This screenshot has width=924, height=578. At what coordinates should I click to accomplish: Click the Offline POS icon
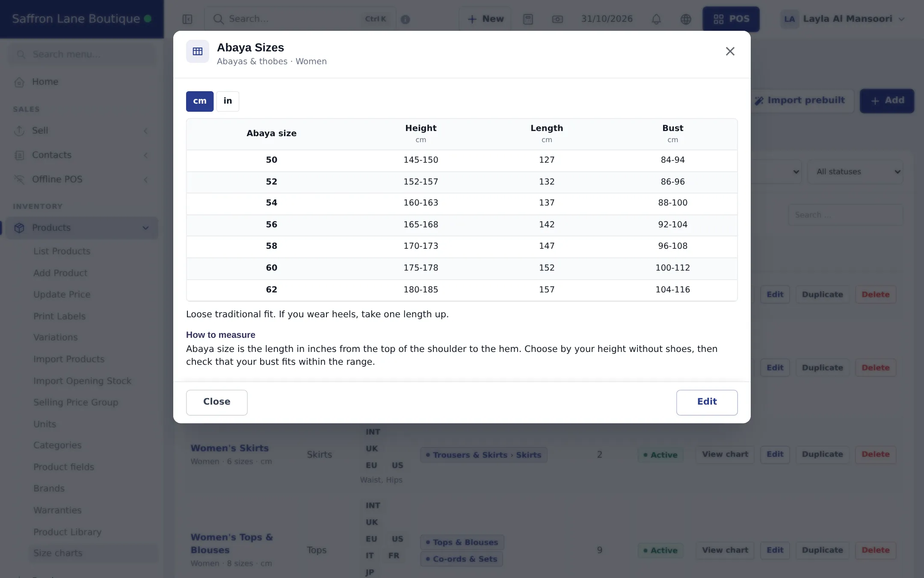[19, 180]
